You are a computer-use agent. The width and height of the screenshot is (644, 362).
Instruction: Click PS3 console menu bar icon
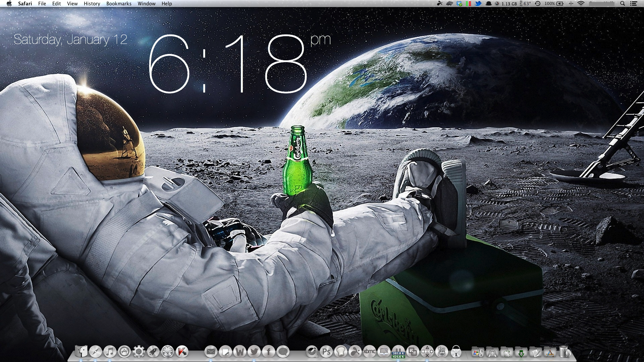pos(450,4)
